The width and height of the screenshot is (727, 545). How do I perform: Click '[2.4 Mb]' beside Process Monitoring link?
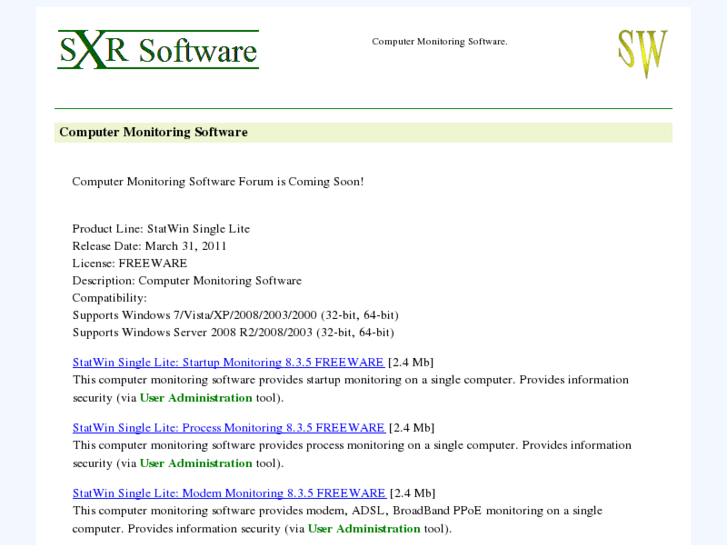tap(412, 428)
